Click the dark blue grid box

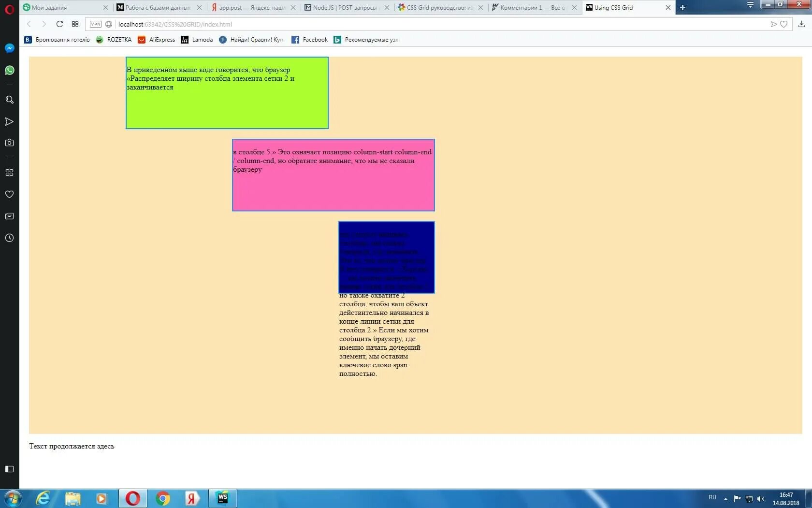tap(387, 257)
